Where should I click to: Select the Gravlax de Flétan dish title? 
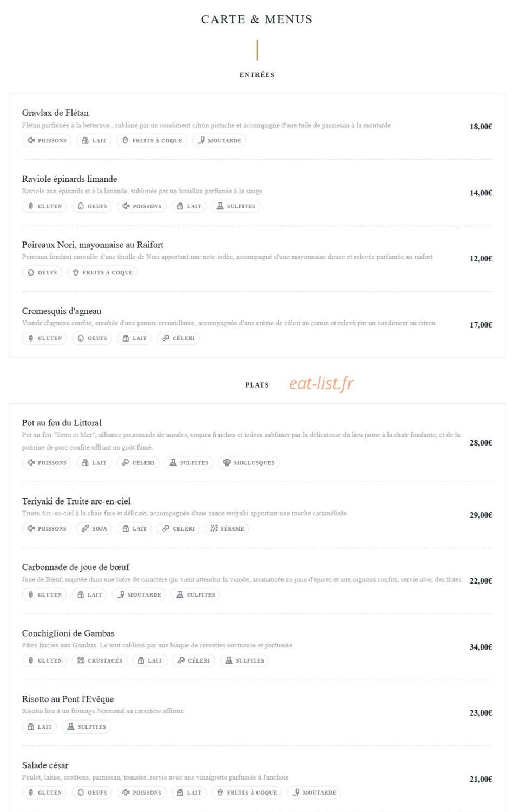click(x=55, y=113)
